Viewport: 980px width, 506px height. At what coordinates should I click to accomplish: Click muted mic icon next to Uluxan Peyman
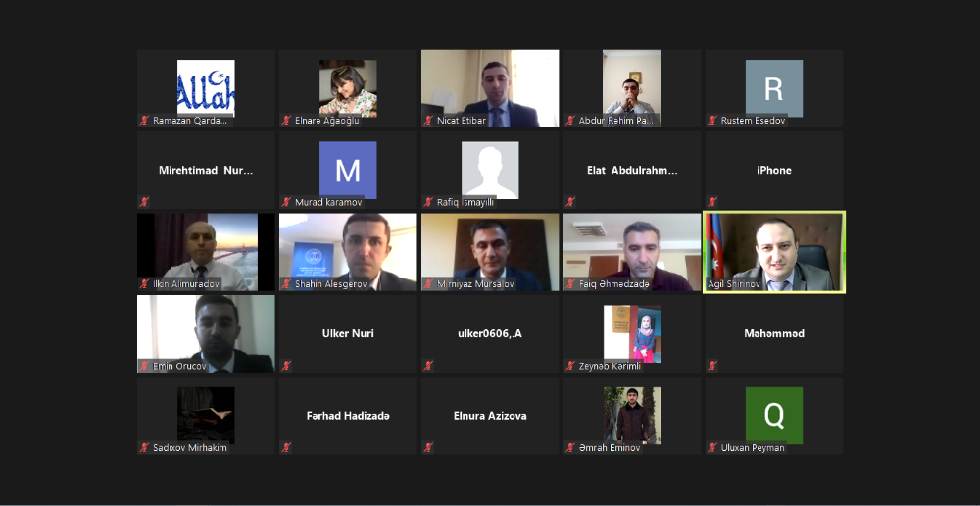(712, 448)
